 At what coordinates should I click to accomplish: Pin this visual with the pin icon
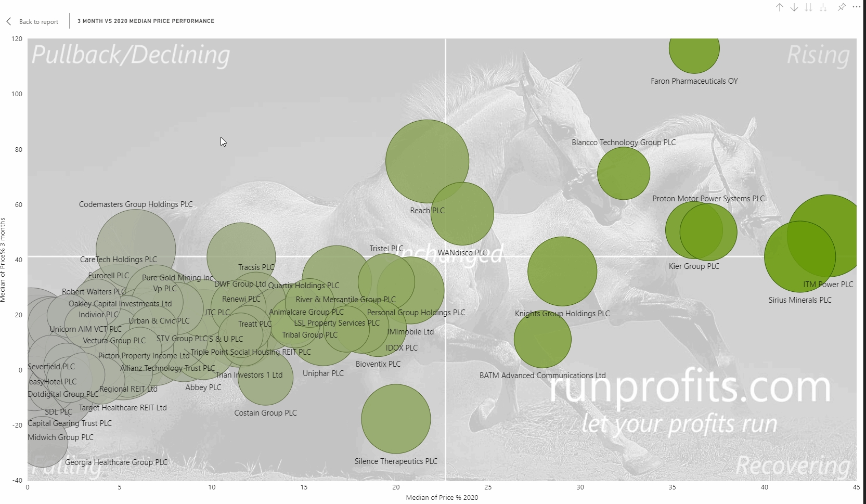tap(842, 7)
